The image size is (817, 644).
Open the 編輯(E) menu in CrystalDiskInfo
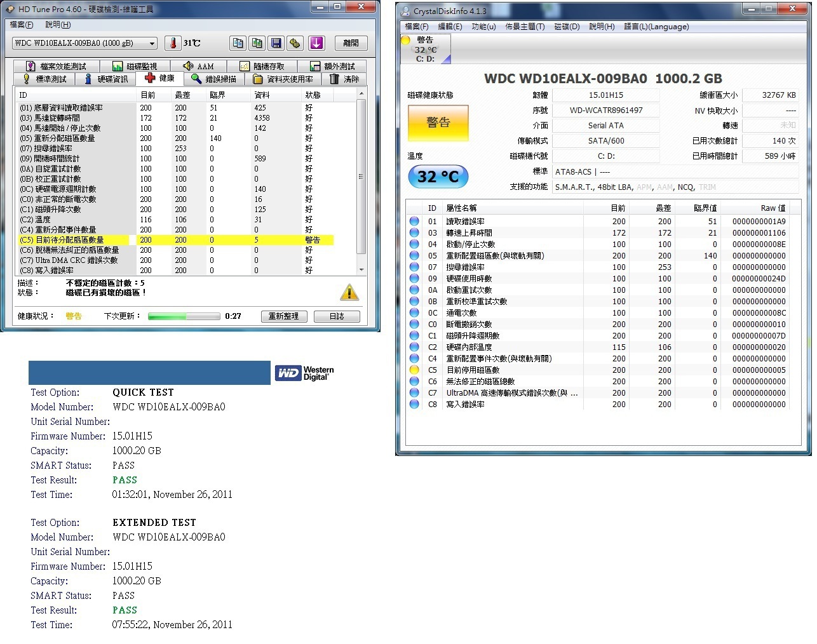(450, 27)
